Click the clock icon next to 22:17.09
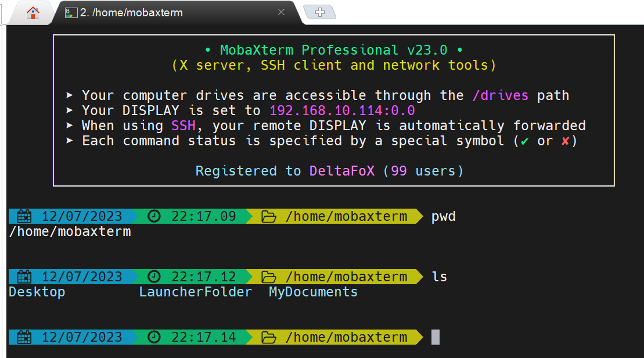This screenshot has height=358, width=644. tap(154, 217)
